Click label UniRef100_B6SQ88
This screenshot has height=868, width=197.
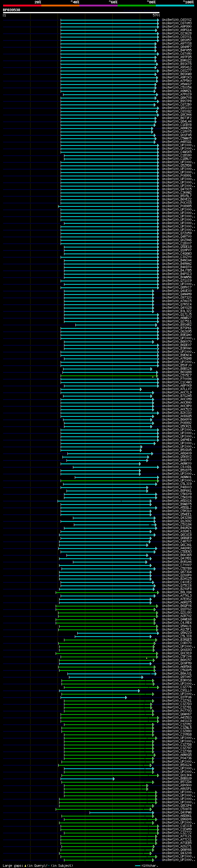(x=177, y=372)
